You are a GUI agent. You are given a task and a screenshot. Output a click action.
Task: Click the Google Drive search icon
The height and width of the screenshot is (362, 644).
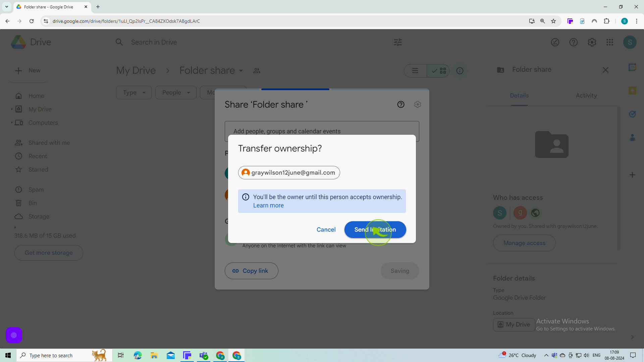tap(119, 42)
